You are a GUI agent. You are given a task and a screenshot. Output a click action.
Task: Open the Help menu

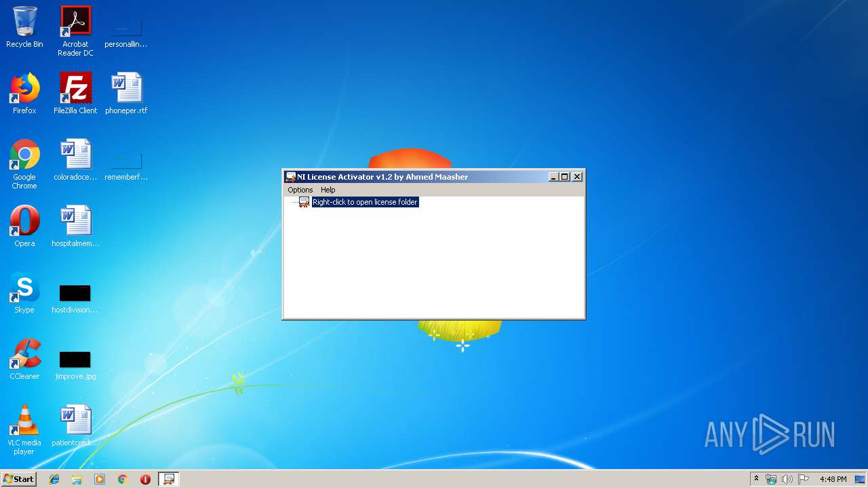click(328, 190)
